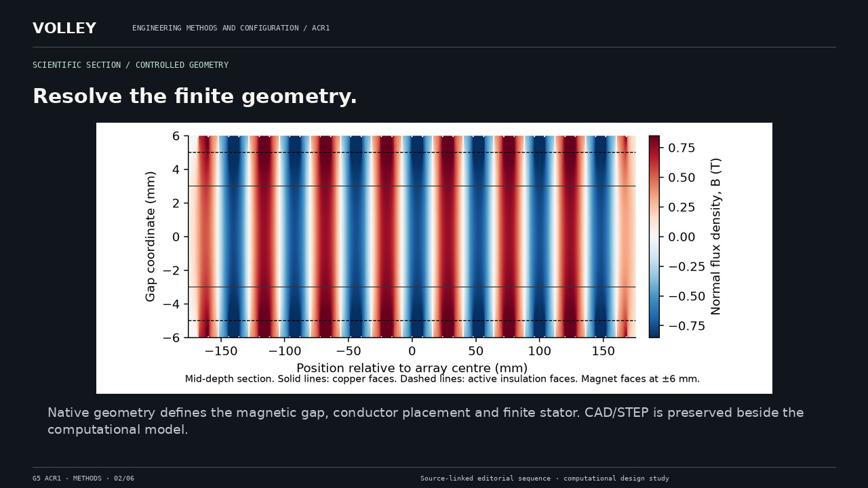Select 'Normal flux density, B (T)' colorbar label

click(x=716, y=237)
